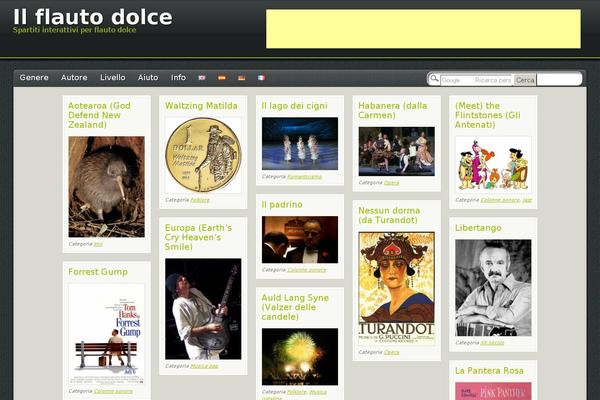This screenshot has height=400, width=600.
Task: Open the Info menu
Action: pos(178,77)
